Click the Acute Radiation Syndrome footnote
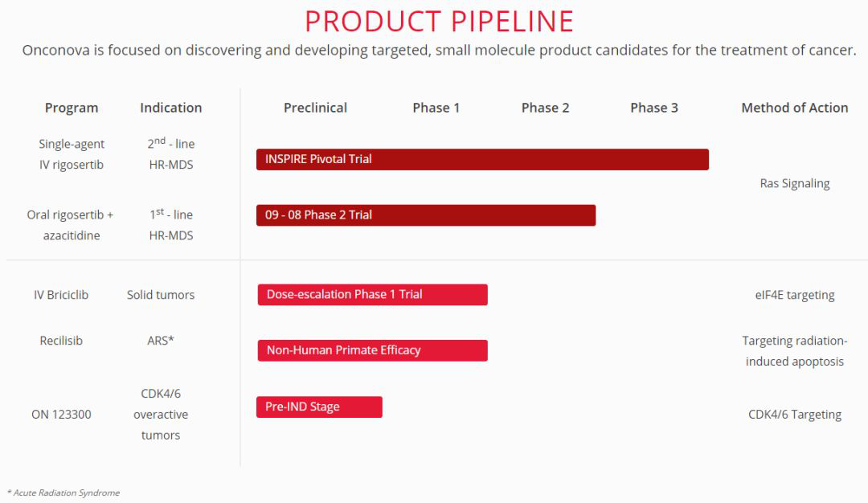Image resolution: width=868 pixels, height=503 pixels. tap(63, 493)
